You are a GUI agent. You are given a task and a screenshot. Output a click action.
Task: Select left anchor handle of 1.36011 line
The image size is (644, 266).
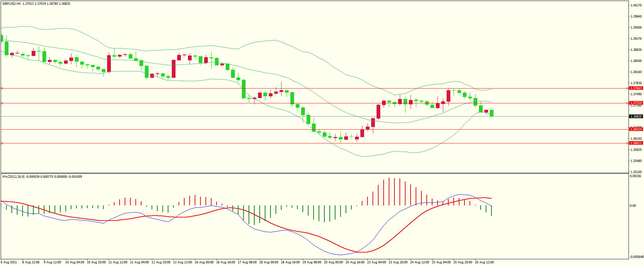(x=2, y=143)
